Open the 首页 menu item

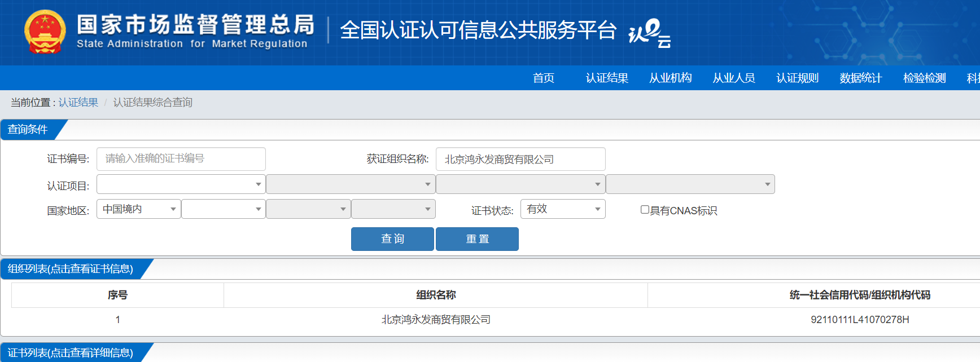click(x=544, y=78)
